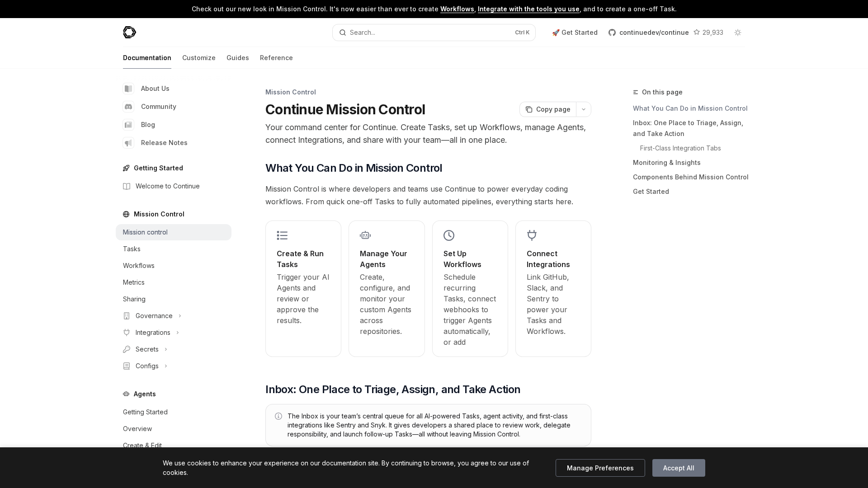Switch to the Customize tab
Image resolution: width=868 pixels, height=488 pixels.
click(198, 58)
